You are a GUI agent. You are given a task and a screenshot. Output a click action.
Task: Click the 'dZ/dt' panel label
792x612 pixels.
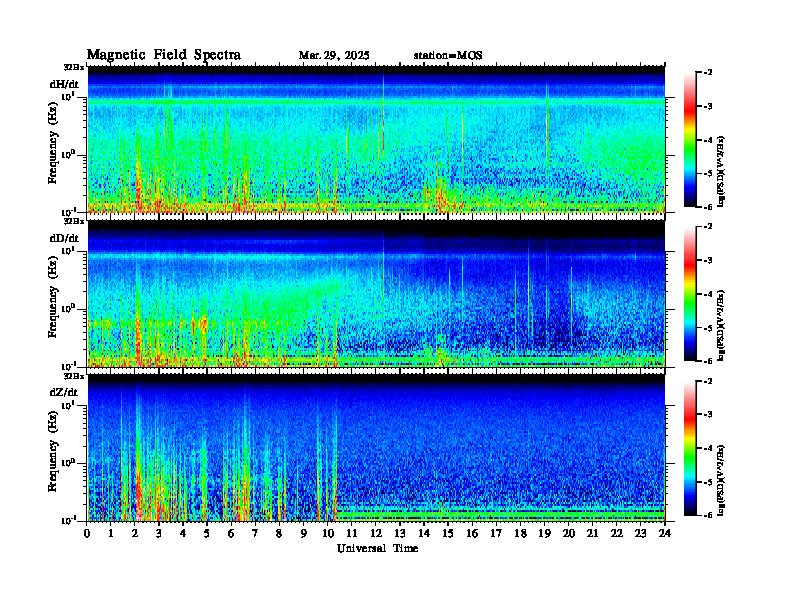click(64, 392)
